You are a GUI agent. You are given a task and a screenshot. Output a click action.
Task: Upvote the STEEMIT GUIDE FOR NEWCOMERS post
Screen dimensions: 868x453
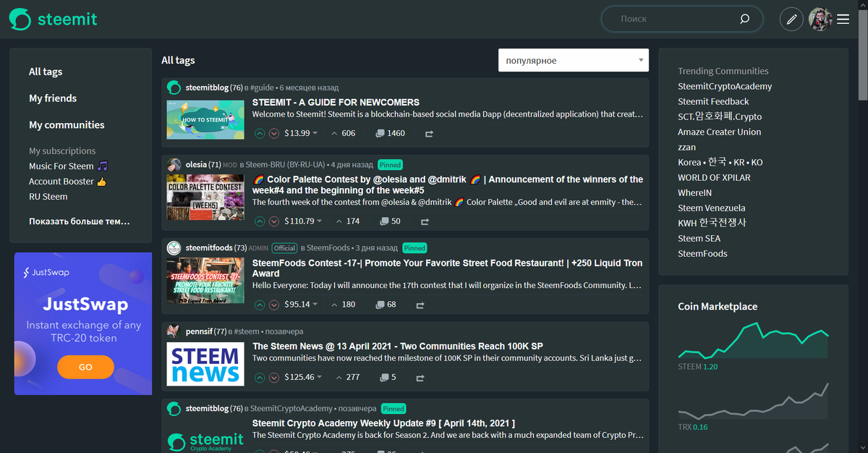260,133
